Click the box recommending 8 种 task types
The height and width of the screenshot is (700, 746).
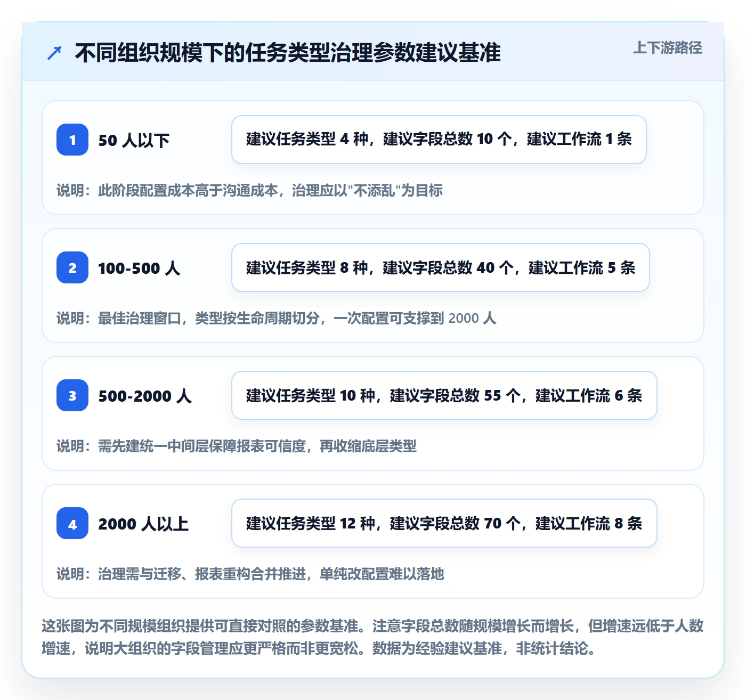(x=441, y=267)
